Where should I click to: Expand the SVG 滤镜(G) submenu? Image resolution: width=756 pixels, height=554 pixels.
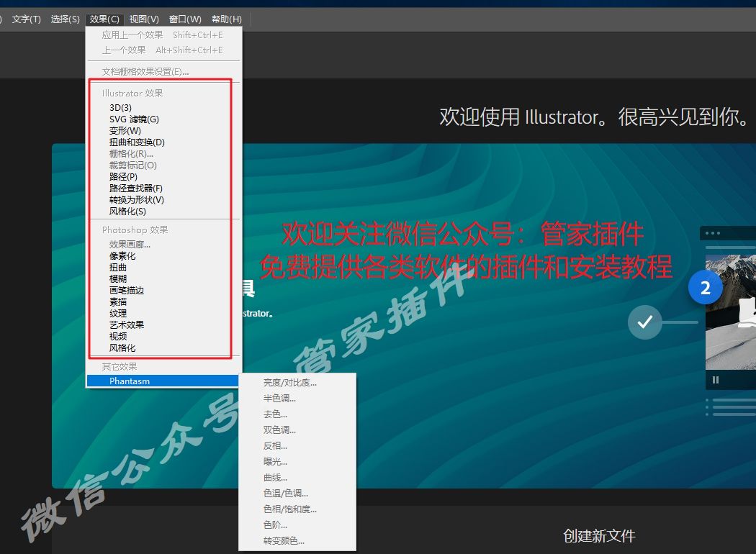(x=163, y=119)
